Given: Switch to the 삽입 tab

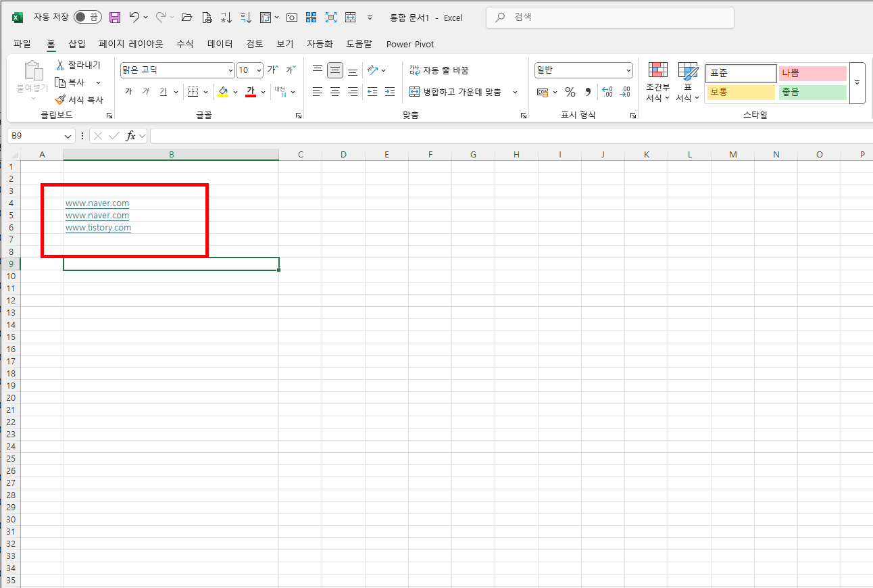Looking at the screenshot, I should tap(77, 44).
